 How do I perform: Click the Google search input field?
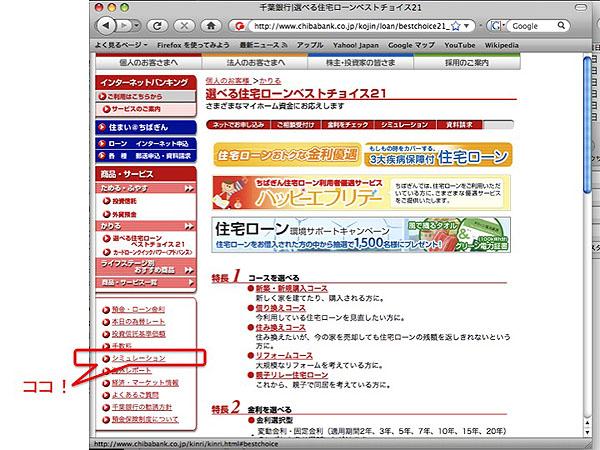coord(533,26)
